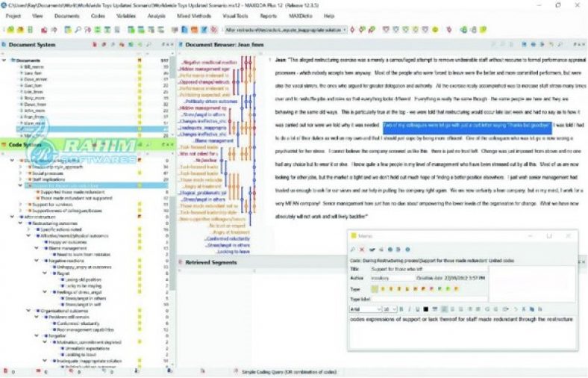588x378 pixels.
Task: Click 'Blame management' coding stripe label
Action: tap(214, 140)
